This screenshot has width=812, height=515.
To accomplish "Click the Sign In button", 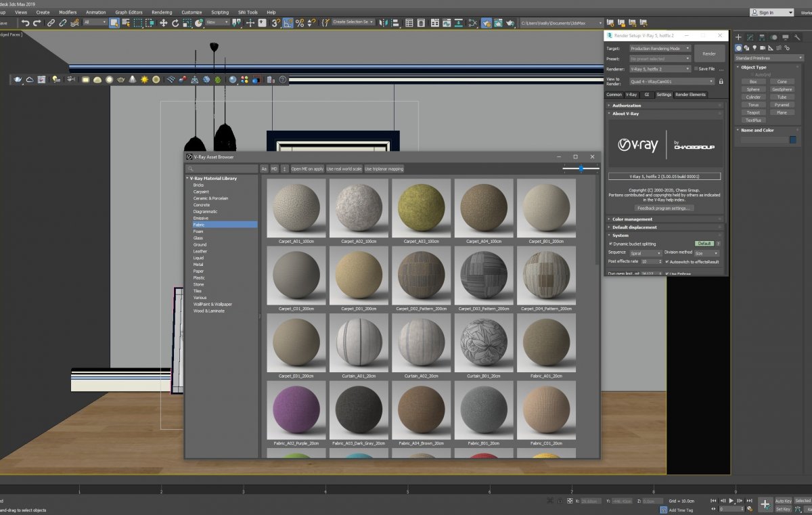I will (772, 12).
